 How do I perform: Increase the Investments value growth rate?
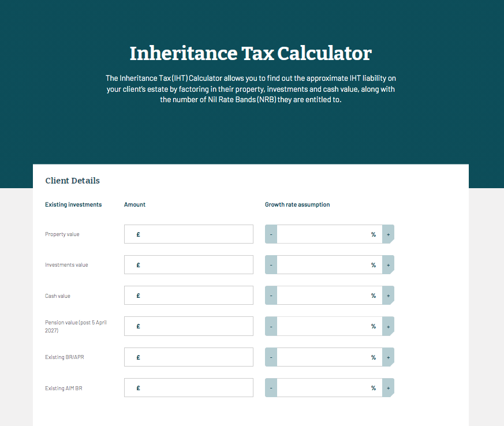[x=388, y=265]
